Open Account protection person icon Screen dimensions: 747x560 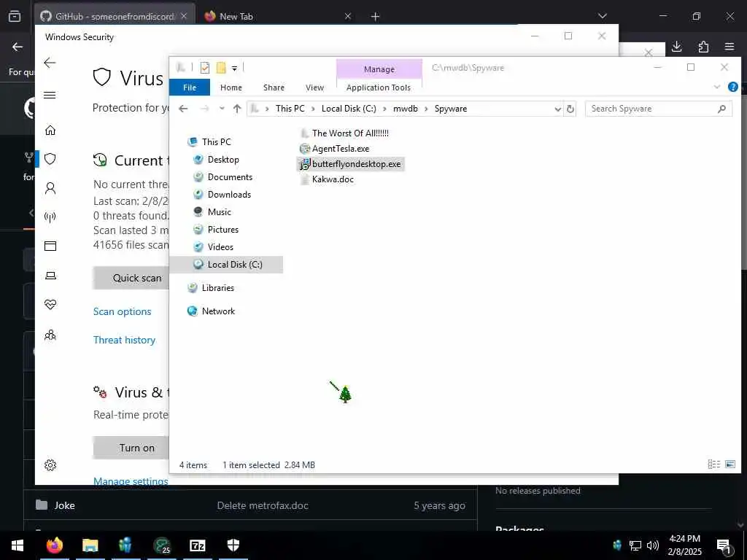pos(50,188)
